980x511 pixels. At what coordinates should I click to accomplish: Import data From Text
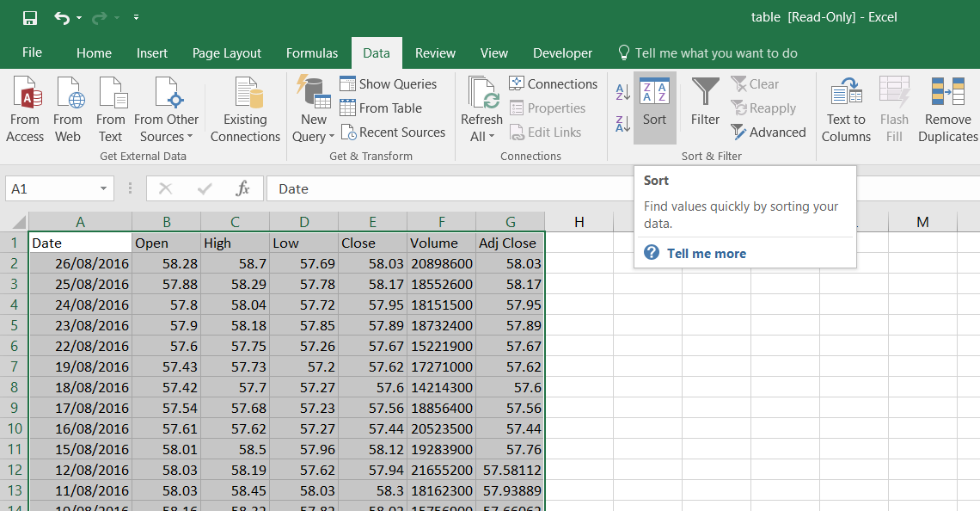(111, 108)
